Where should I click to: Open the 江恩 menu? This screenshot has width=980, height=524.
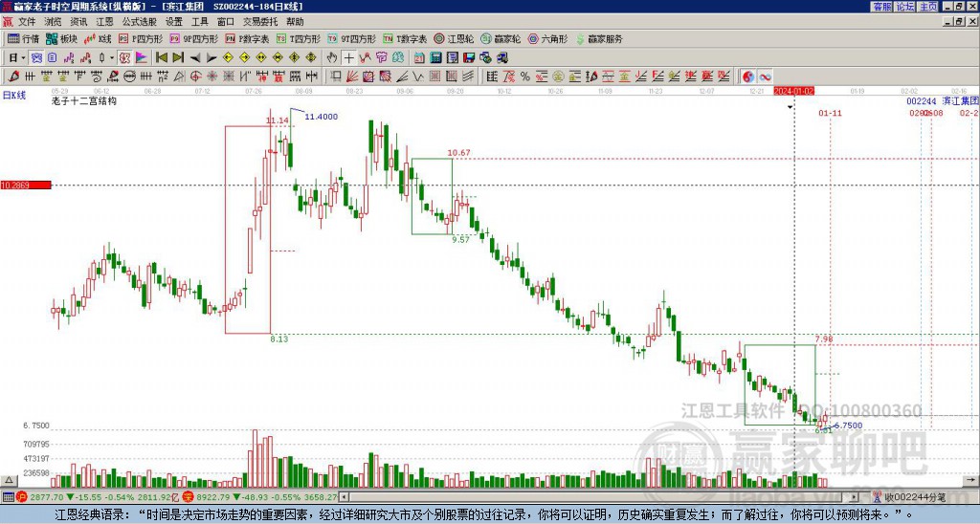104,22
